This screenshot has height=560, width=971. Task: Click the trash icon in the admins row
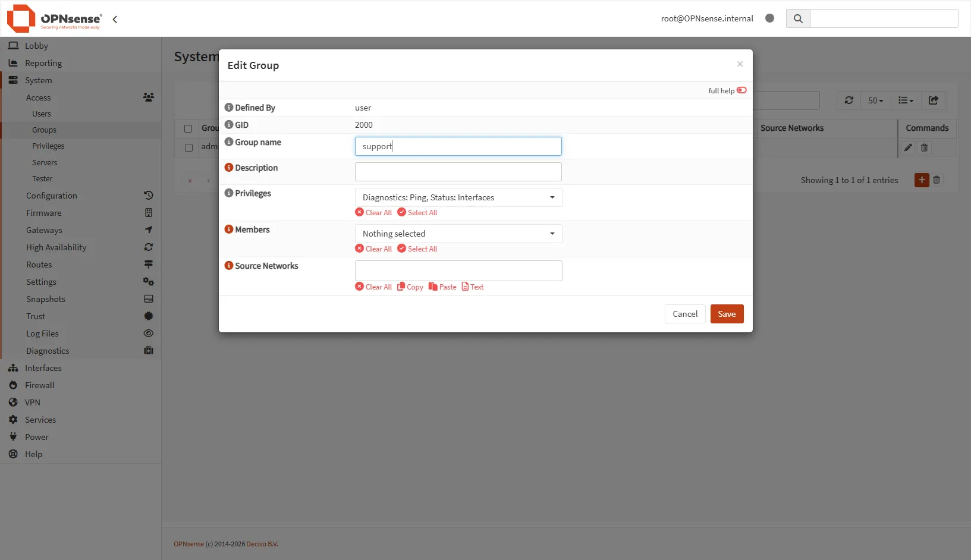(x=924, y=148)
